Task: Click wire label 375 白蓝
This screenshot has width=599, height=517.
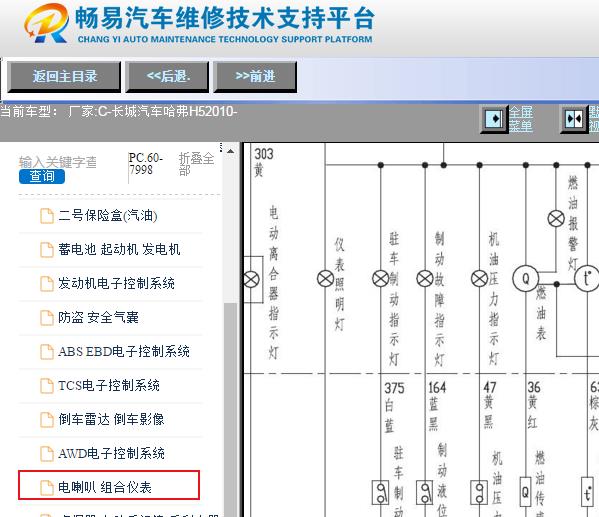Action: 394,407
